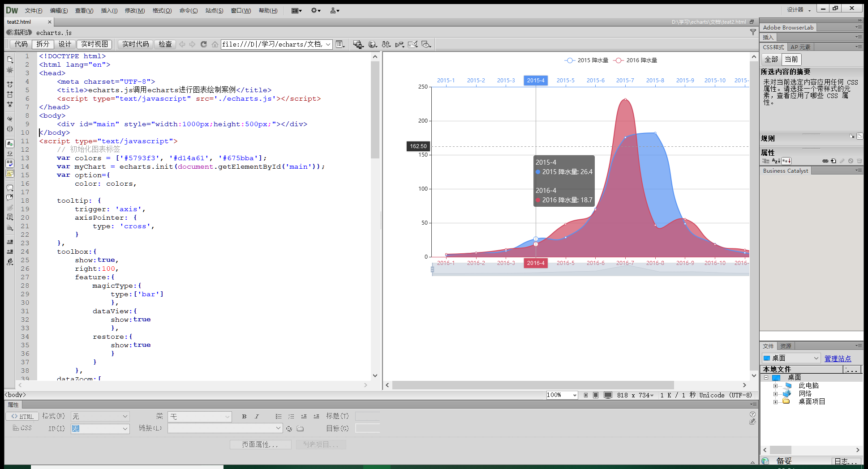Click 页面属性... button

pyautogui.click(x=260, y=444)
